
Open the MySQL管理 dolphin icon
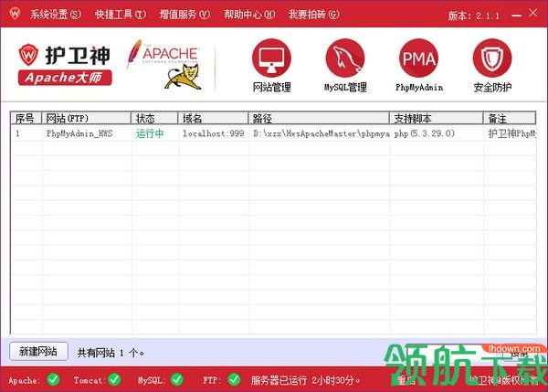tap(345, 58)
